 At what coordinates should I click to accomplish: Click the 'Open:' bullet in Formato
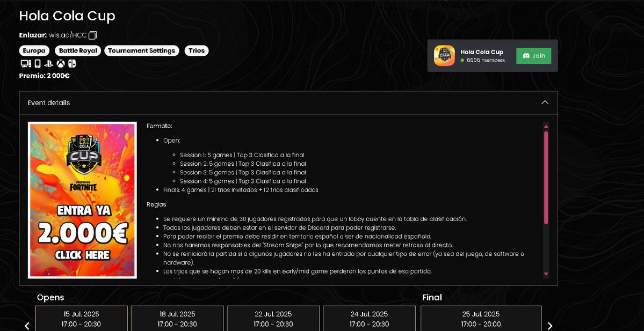(172, 141)
